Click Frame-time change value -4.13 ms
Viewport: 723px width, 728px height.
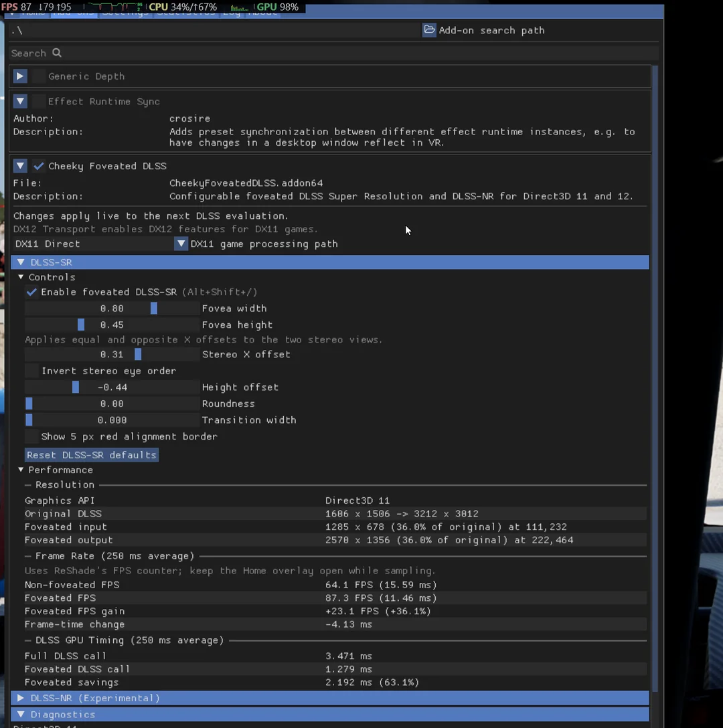(349, 624)
